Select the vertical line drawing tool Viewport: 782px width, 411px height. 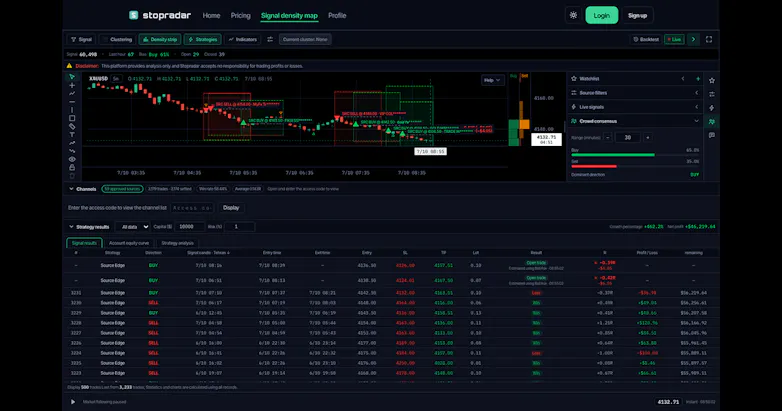(x=72, y=110)
